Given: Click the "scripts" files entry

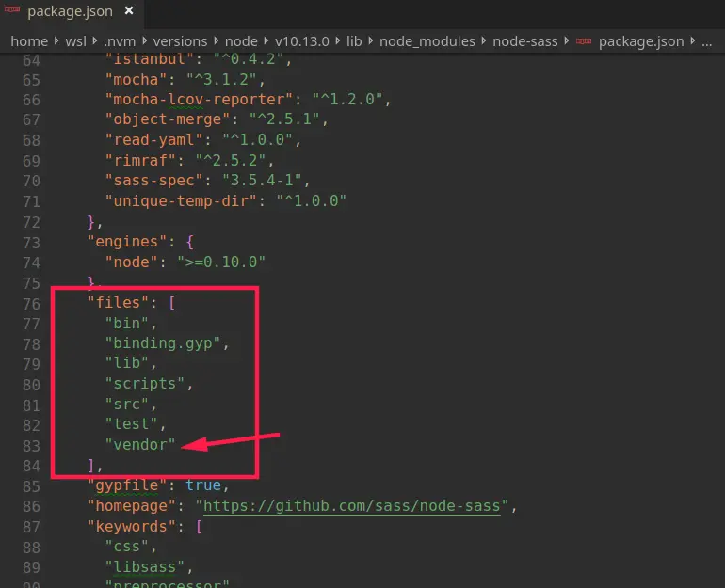Looking at the screenshot, I should click(x=145, y=384).
